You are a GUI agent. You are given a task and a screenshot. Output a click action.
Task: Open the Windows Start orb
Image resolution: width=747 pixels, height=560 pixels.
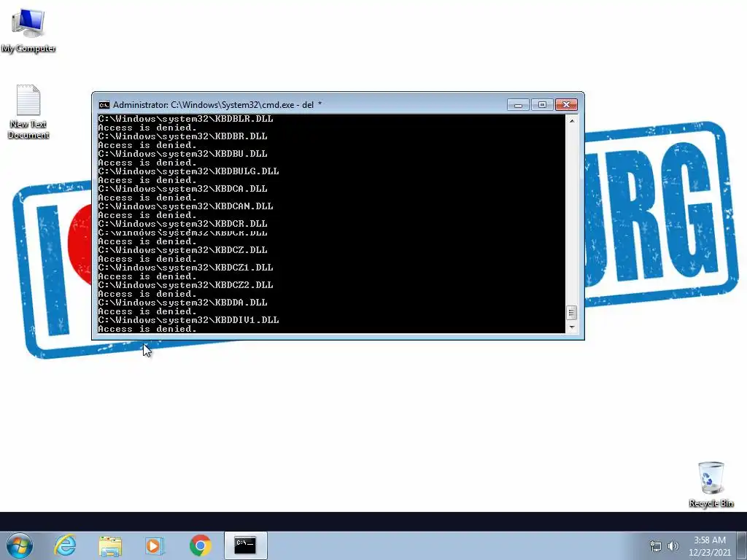click(x=20, y=545)
